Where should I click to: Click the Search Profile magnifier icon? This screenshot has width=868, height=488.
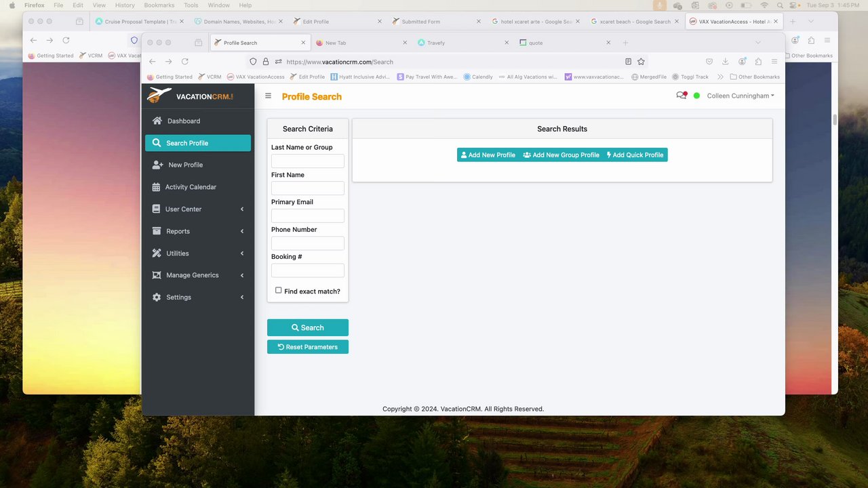click(x=157, y=143)
